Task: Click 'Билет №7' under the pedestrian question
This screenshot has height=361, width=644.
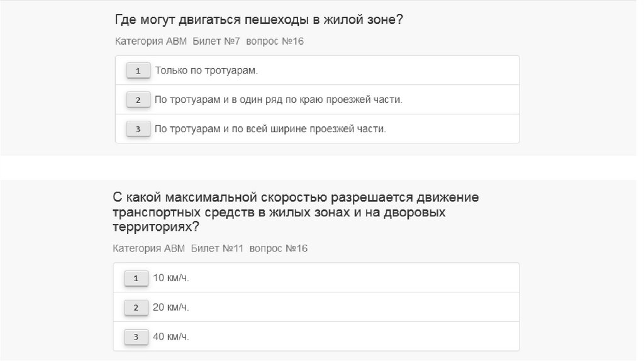Action: pyautogui.click(x=216, y=41)
